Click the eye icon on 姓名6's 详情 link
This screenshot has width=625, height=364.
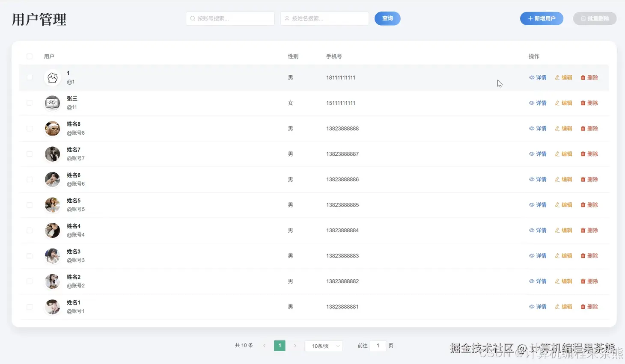[531, 179]
